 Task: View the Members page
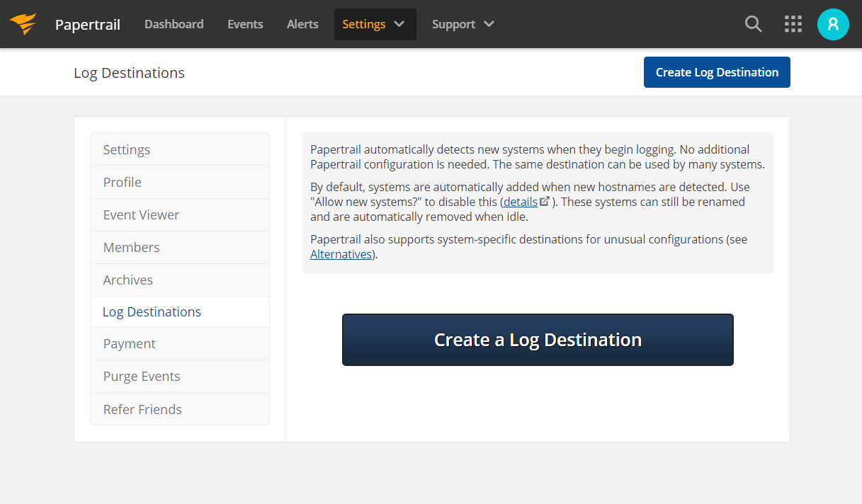coord(131,247)
